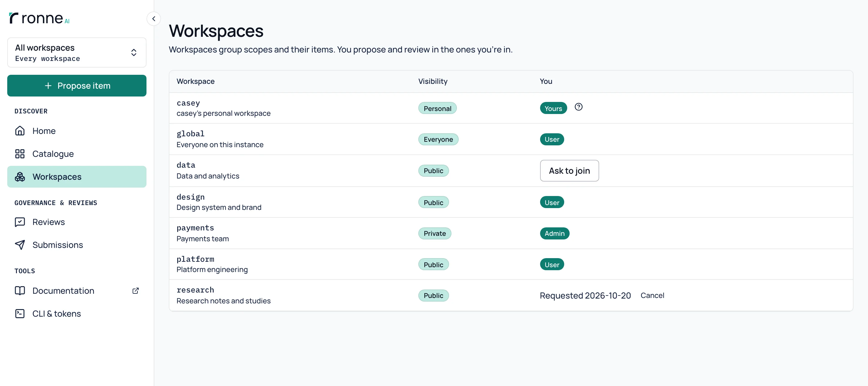Open the global workspace name
Screen dimensions: 868x386
[x=190, y=134]
